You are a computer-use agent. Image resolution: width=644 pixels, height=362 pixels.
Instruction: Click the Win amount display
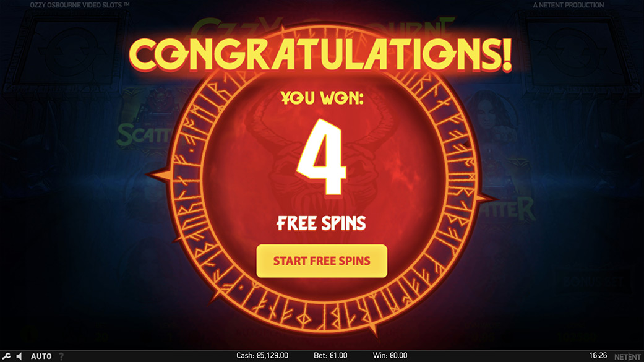tap(390, 355)
